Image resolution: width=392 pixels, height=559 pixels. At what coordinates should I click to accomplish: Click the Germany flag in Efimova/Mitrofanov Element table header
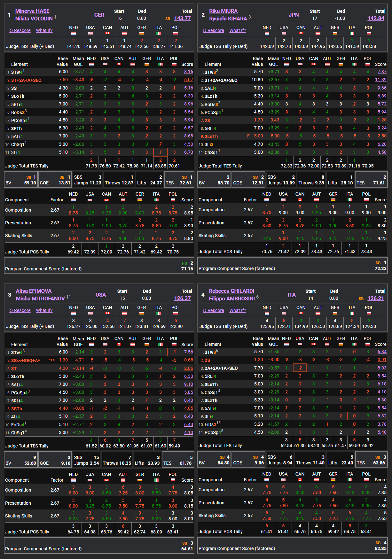[147, 344]
